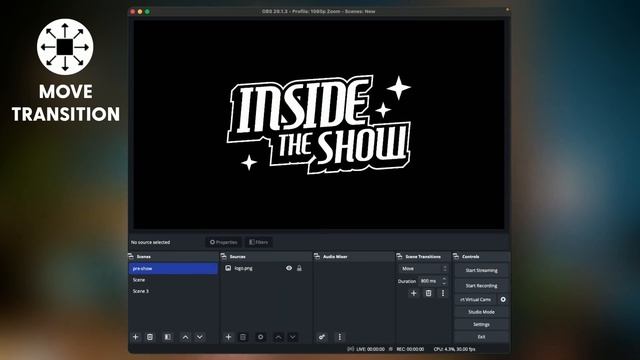Open virtual camera settings gear icon
Viewport: 640px width, 360px height.
(x=503, y=299)
